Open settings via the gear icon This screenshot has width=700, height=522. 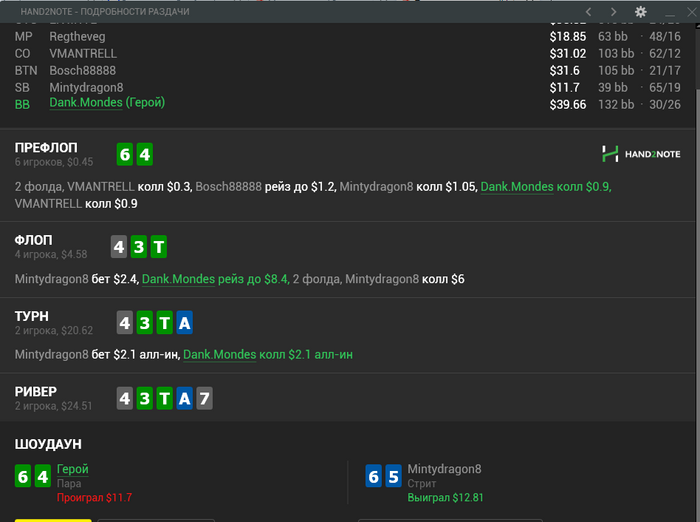[641, 12]
